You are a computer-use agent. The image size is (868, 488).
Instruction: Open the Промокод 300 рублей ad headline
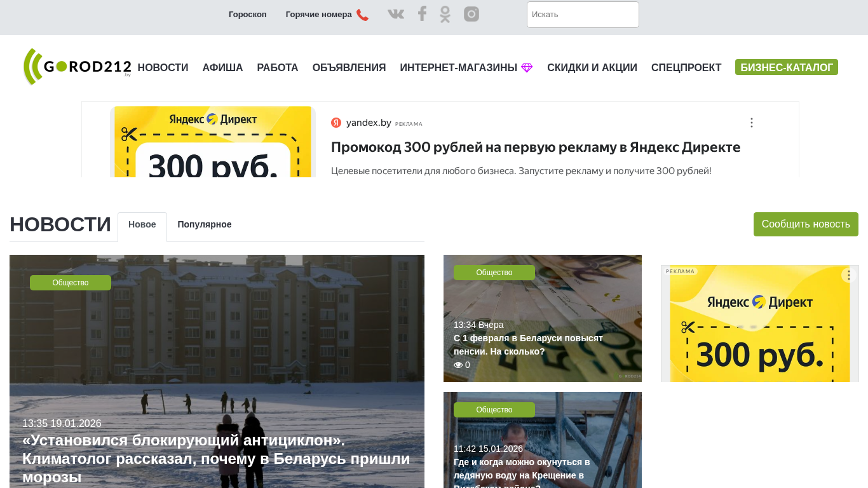point(536,147)
